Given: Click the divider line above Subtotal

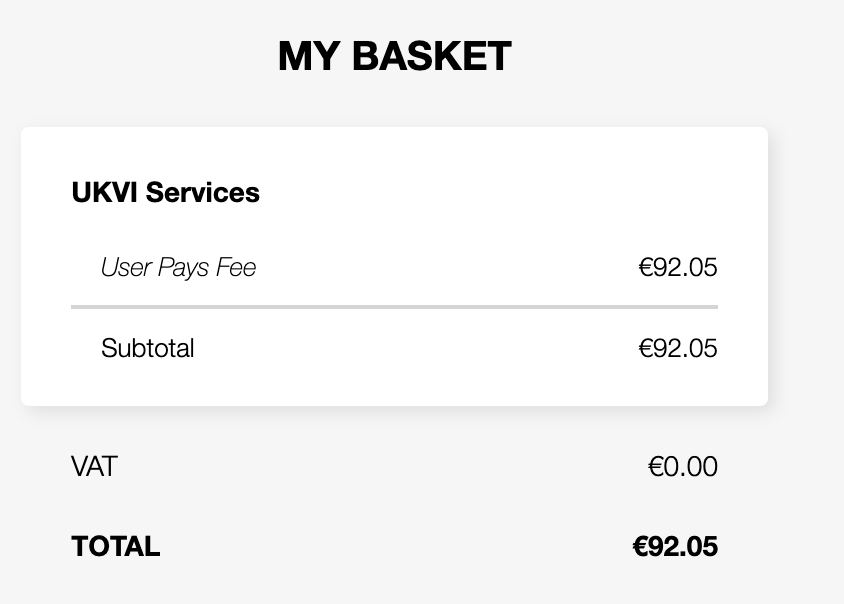Looking at the screenshot, I should pyautogui.click(x=394, y=307).
